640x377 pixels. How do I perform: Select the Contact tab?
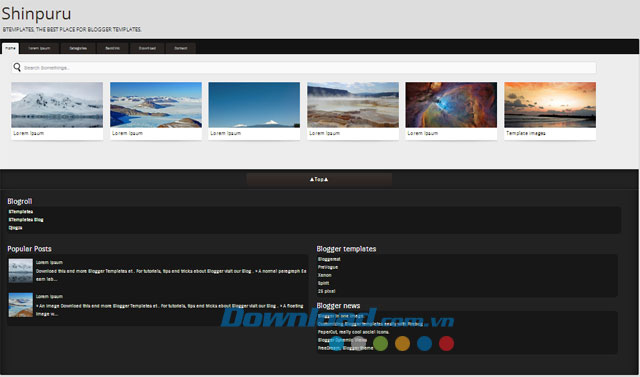(181, 48)
